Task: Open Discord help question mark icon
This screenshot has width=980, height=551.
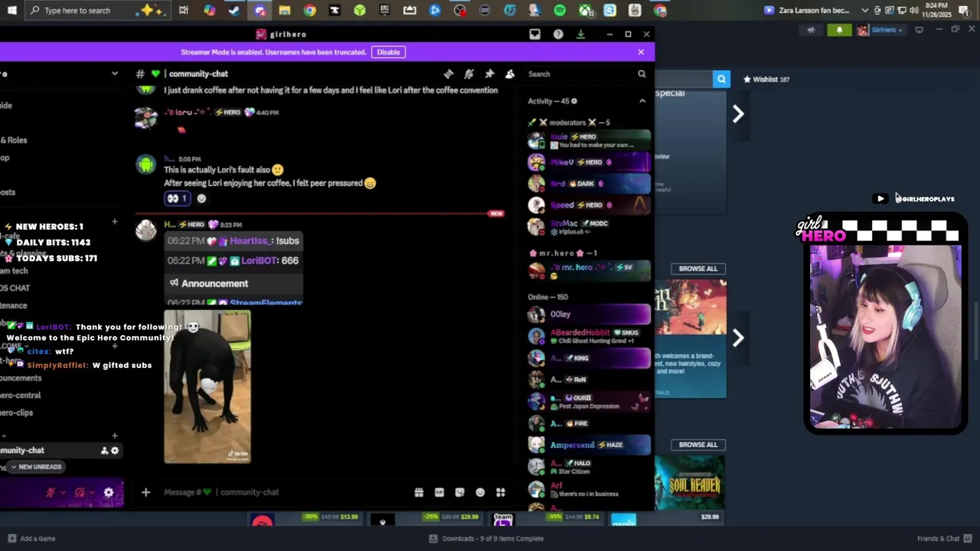Action: [x=558, y=34]
